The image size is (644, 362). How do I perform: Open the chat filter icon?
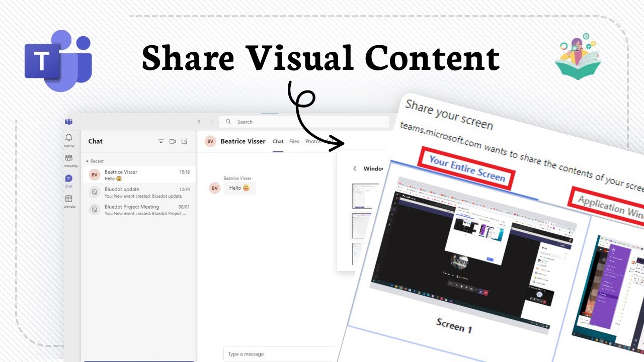coord(161,141)
